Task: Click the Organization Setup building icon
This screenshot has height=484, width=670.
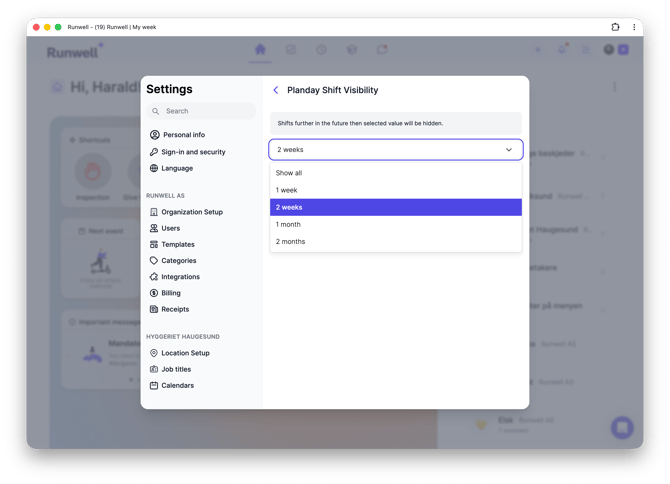Action: tap(154, 212)
